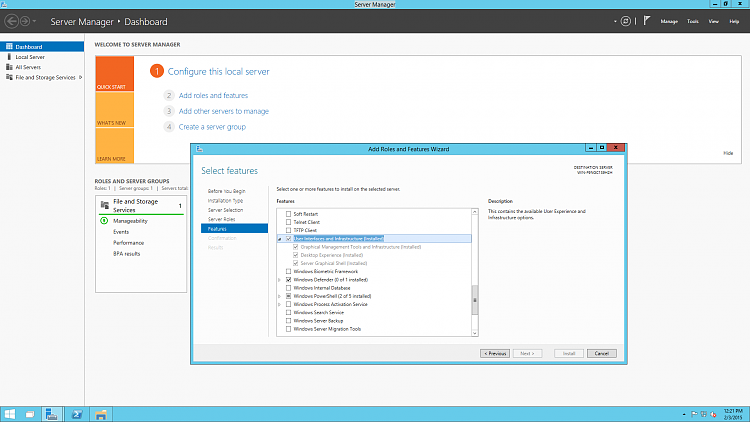Click the orange step 1 circle
Image resolution: width=750 pixels, height=422 pixels.
click(156, 71)
